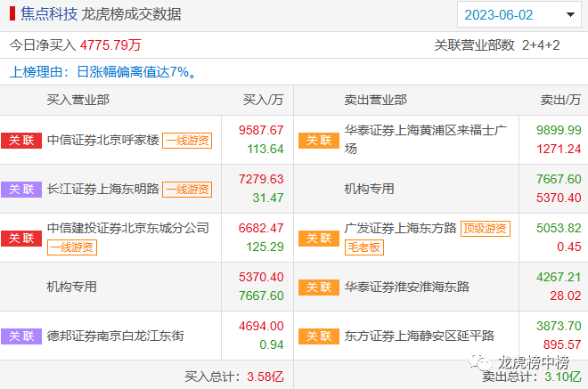Click buy amount 7279.63
This screenshot has width=588, height=389.
pyautogui.click(x=261, y=179)
